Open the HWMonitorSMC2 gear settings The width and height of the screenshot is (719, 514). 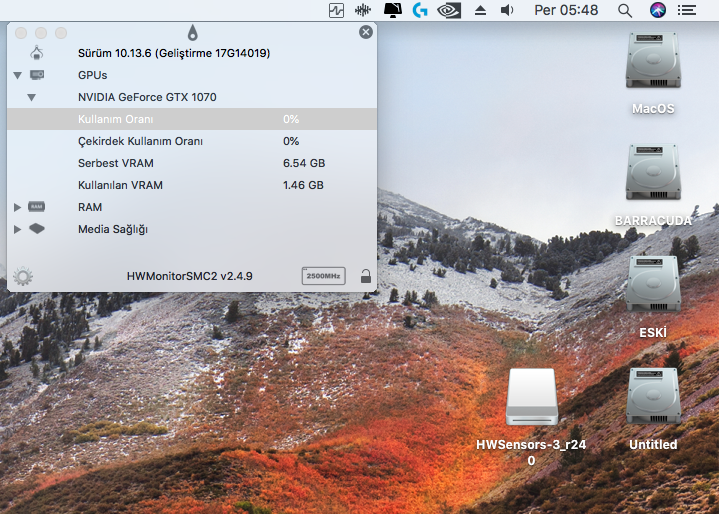22,276
